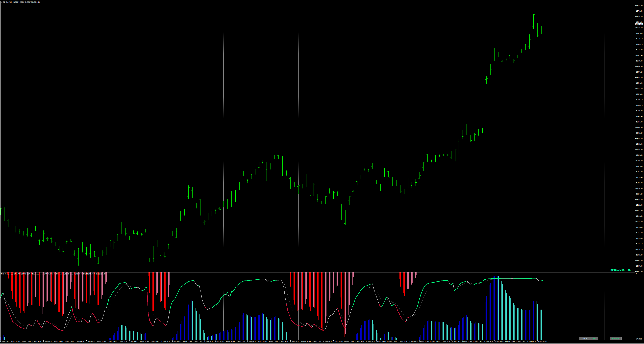Click the DE40.c M15 96.1 label
The width and height of the screenshot is (644, 344).
(621, 270)
